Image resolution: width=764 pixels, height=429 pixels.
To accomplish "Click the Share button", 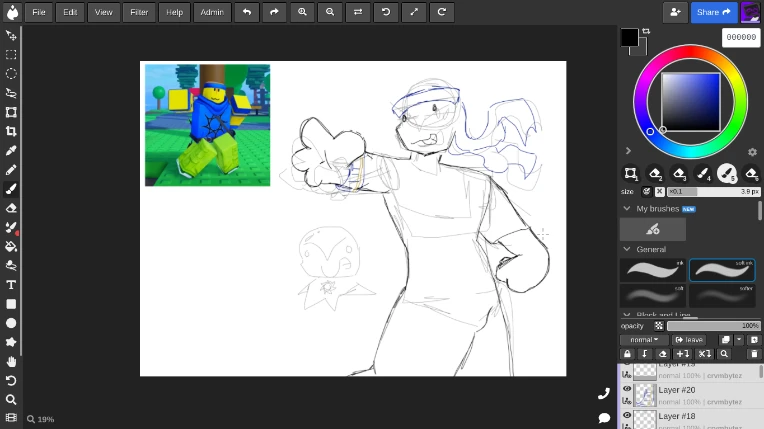I will (x=714, y=12).
